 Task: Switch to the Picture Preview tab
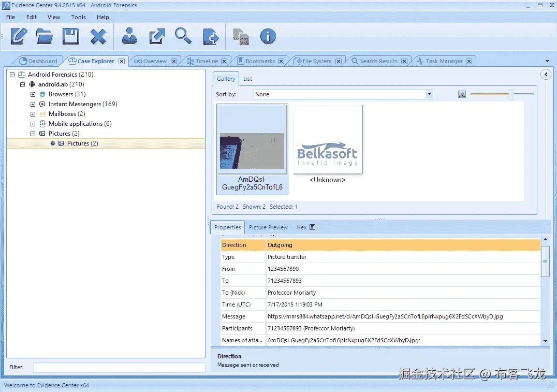tap(268, 227)
